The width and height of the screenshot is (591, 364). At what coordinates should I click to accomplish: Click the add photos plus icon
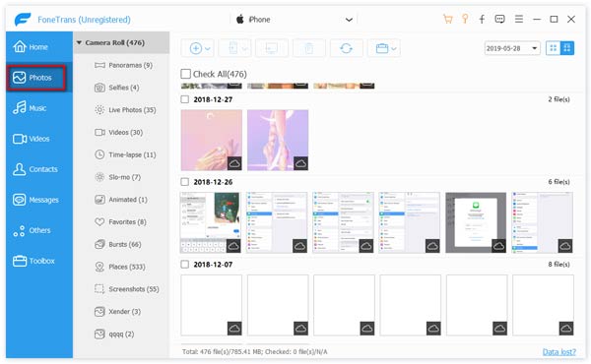tap(199, 48)
